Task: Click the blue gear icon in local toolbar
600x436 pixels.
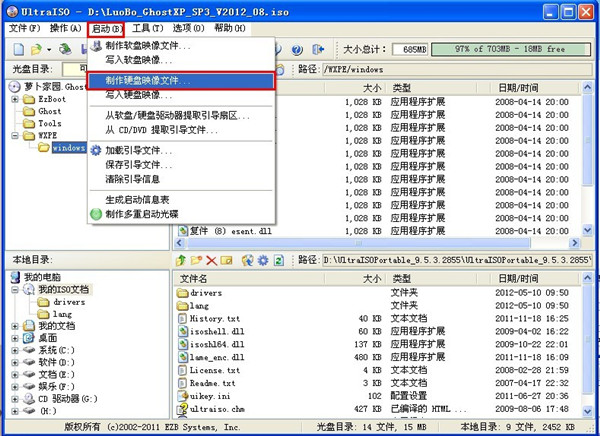Action: coord(263,260)
